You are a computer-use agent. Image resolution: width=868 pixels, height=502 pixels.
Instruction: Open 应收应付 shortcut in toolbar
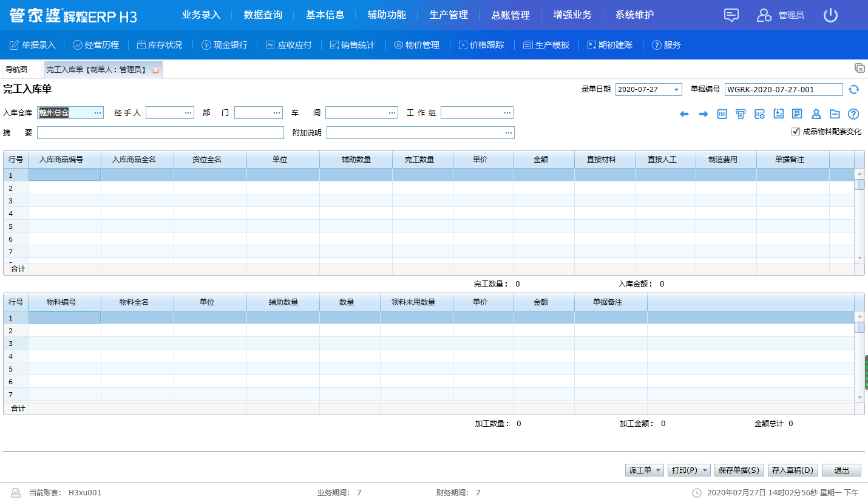(288, 45)
